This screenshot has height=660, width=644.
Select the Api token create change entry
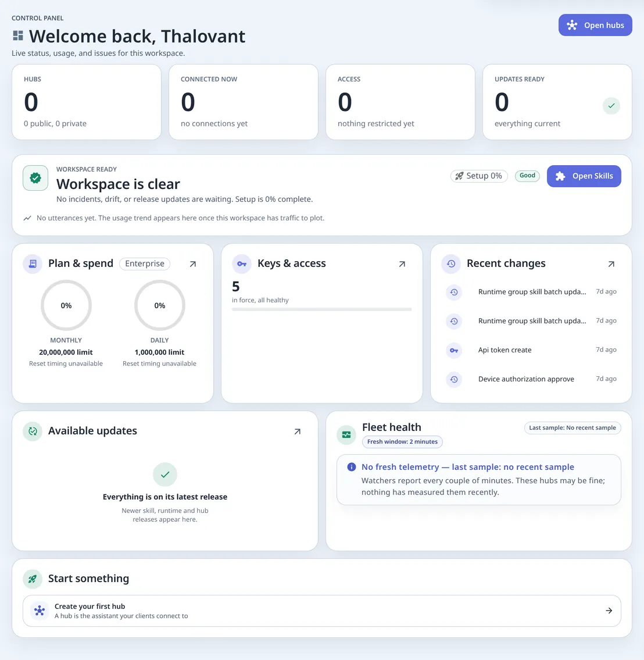(x=531, y=350)
